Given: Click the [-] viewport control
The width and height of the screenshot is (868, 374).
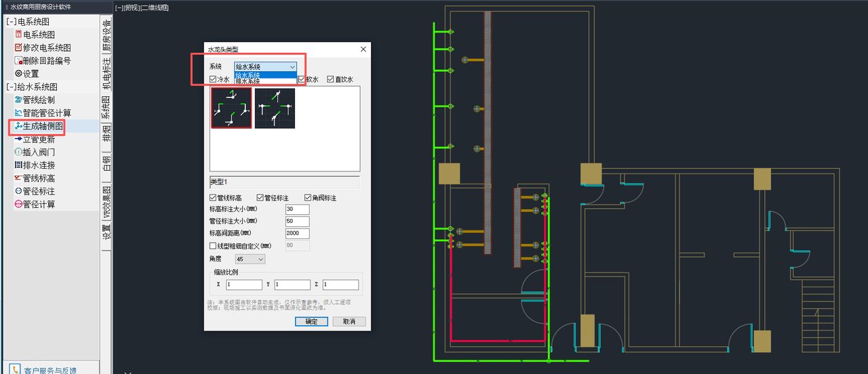Looking at the screenshot, I should pyautogui.click(x=118, y=7).
